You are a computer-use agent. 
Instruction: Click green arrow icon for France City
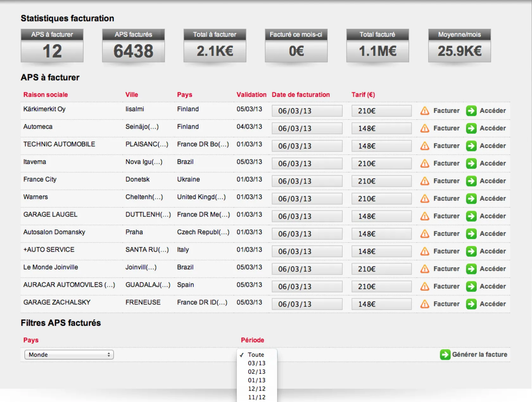pos(471,181)
